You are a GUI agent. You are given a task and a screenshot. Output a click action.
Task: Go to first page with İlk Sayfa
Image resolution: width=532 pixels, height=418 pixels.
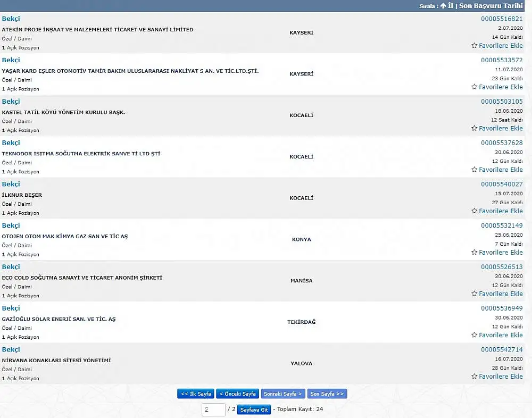click(x=196, y=394)
